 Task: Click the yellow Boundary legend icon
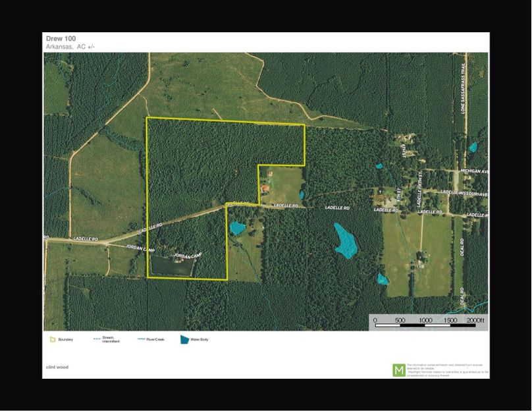(52, 340)
